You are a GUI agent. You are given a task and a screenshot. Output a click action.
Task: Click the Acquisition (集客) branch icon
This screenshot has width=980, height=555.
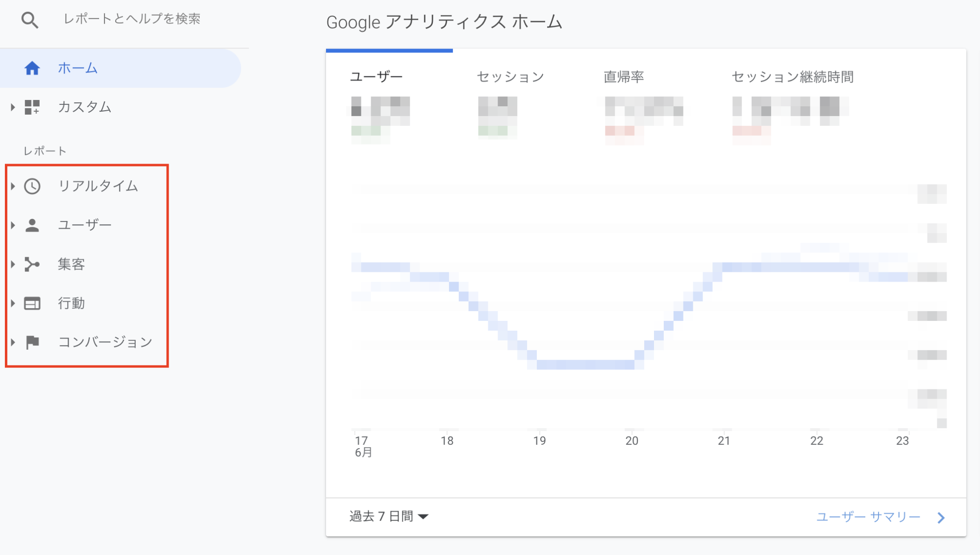point(32,265)
